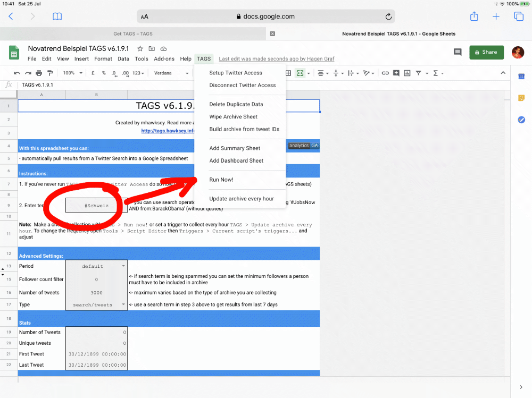Show all Safari tabs overview icon
Viewport: 532px width, 398px height.
pyautogui.click(x=518, y=16)
